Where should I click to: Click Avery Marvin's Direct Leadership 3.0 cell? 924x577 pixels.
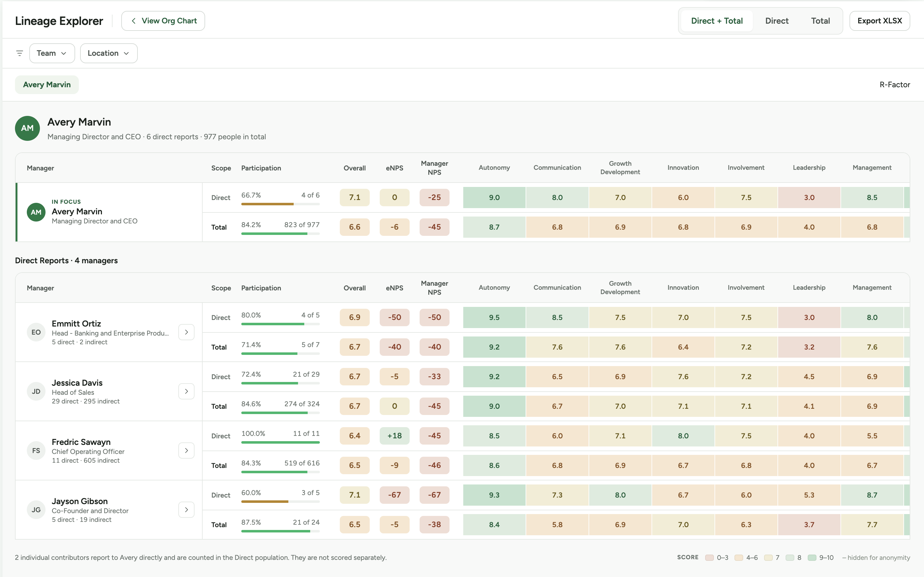pyautogui.click(x=809, y=198)
